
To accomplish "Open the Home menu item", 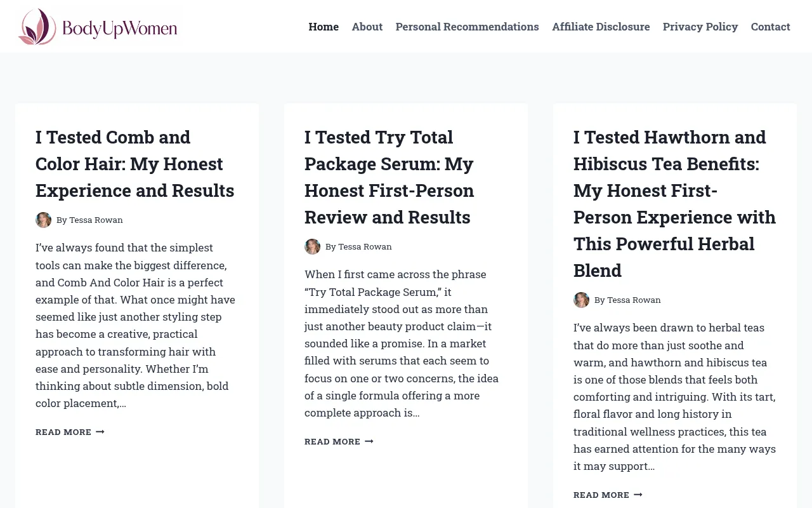I will coord(324,27).
